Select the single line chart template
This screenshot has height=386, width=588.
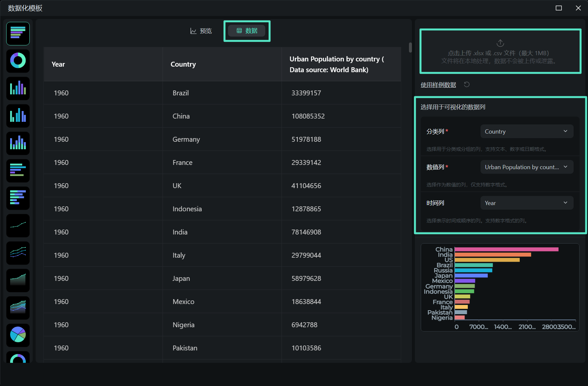click(x=18, y=226)
